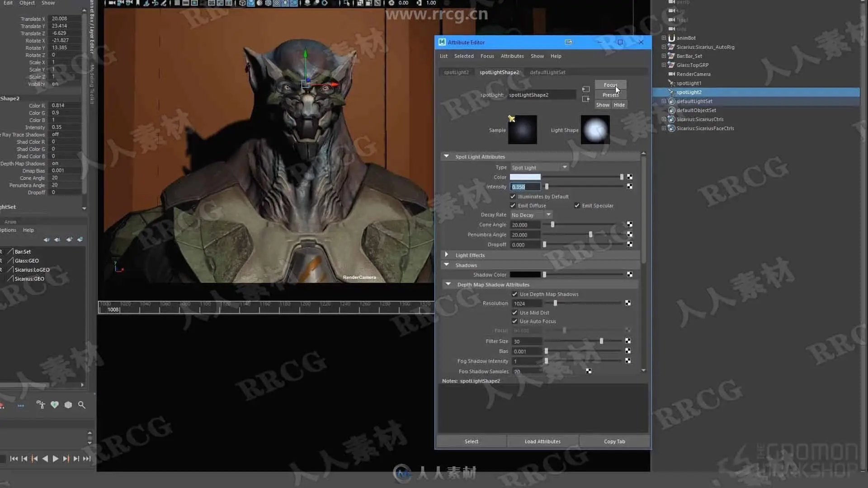Click the go to output connection icon

[x=586, y=99]
